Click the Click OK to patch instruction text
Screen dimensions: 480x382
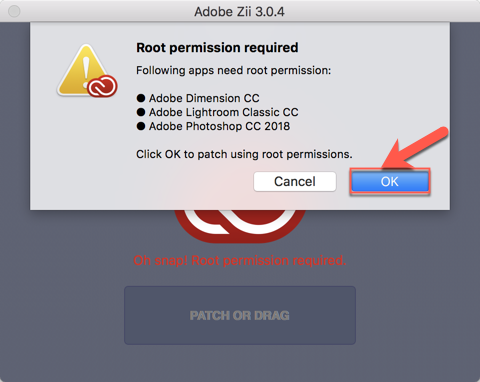pyautogui.click(x=244, y=154)
